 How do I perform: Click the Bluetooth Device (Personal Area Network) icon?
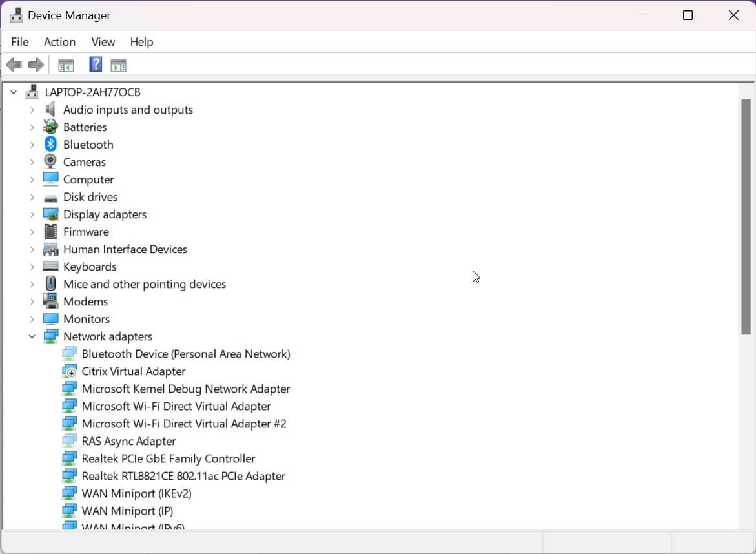click(x=69, y=353)
